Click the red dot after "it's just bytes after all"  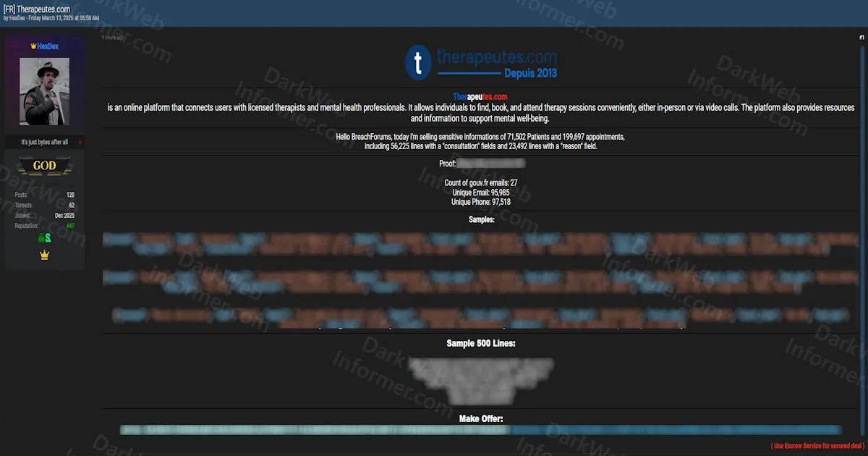point(79,142)
